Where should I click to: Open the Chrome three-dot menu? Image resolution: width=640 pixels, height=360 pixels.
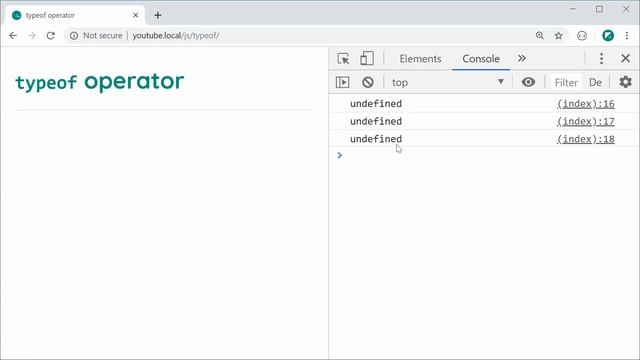627,36
